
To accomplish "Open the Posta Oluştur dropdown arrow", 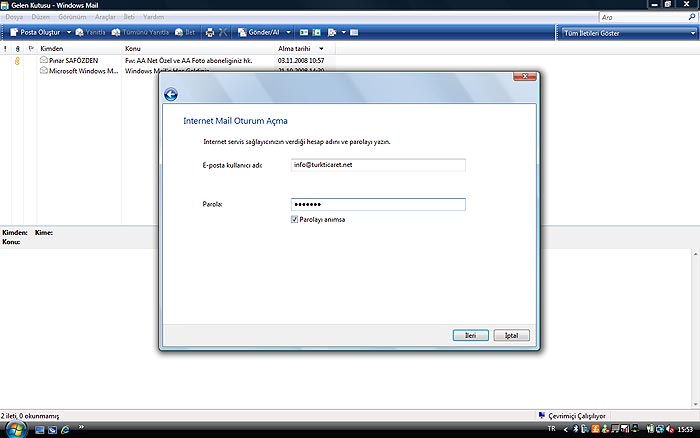I will pos(69,32).
